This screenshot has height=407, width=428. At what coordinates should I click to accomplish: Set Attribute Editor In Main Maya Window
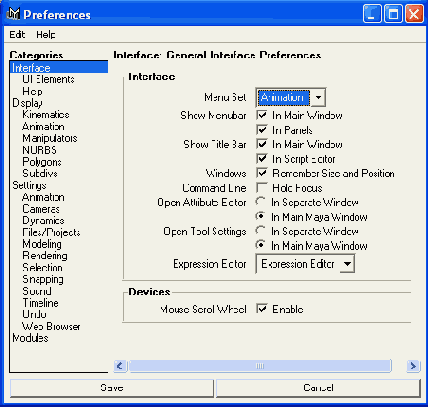(x=260, y=216)
